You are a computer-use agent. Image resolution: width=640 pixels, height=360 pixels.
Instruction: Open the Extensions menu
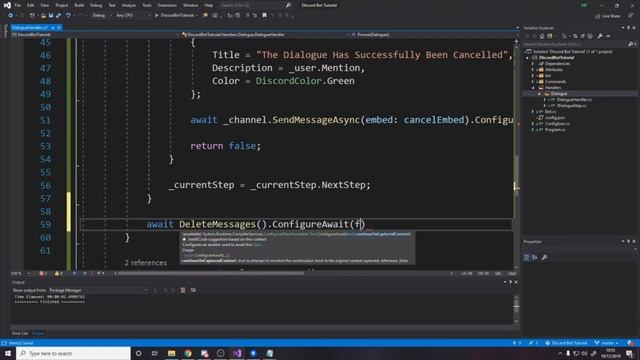tap(167, 5)
